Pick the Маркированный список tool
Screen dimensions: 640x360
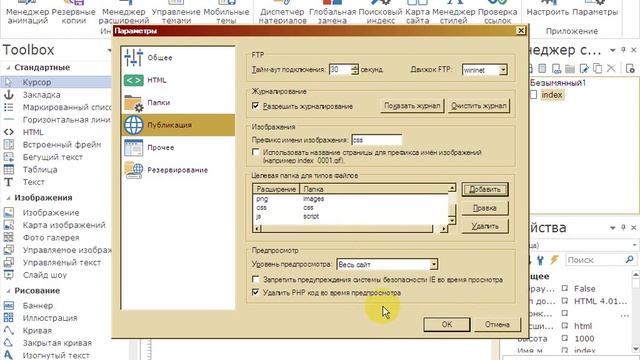56,107
